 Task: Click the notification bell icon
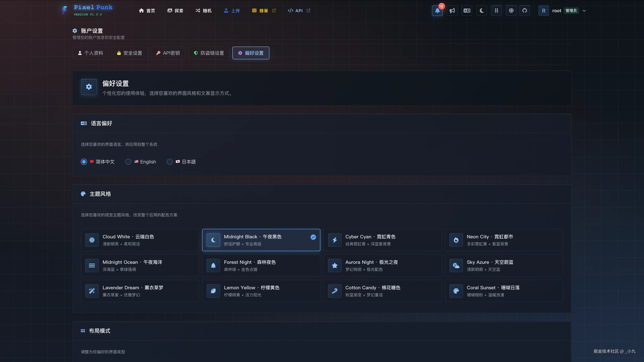(437, 11)
